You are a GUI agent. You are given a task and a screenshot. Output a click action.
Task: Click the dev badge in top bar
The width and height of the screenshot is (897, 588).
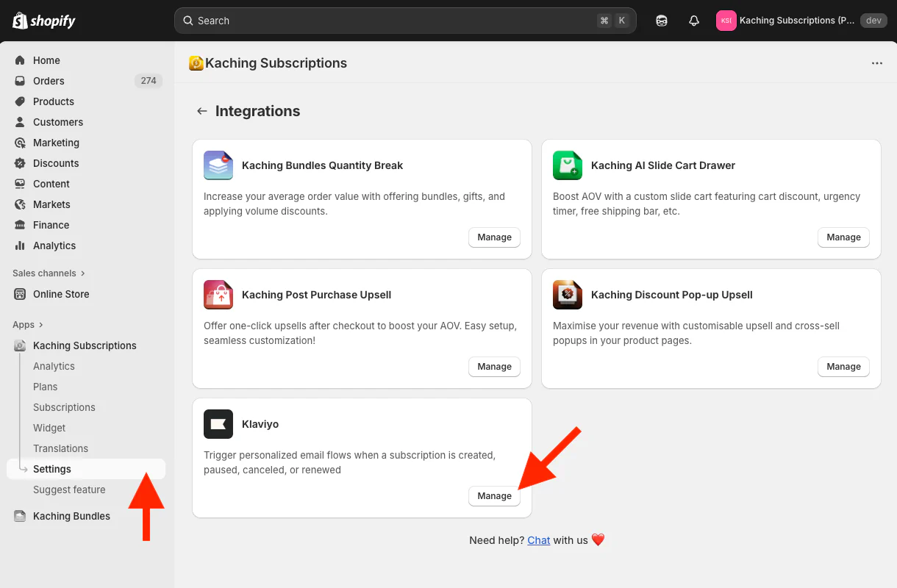click(x=873, y=21)
